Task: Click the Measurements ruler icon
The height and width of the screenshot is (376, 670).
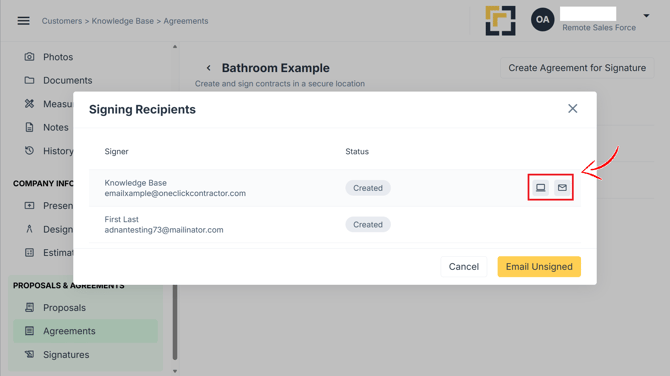Action: 29,103
